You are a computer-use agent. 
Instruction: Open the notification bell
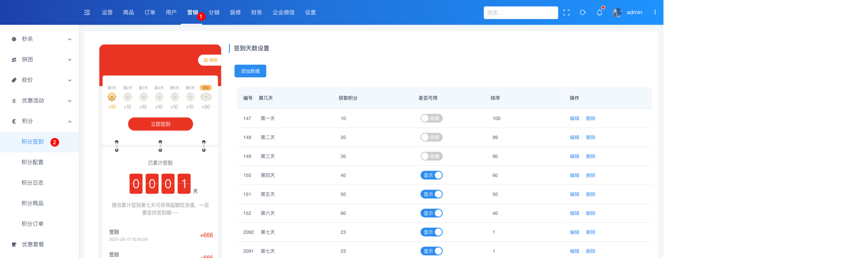click(x=599, y=13)
